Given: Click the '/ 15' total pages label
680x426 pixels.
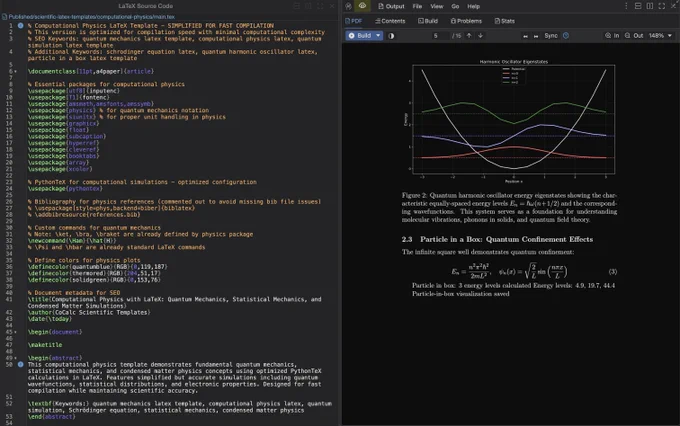Looking at the screenshot, I should pos(456,36).
